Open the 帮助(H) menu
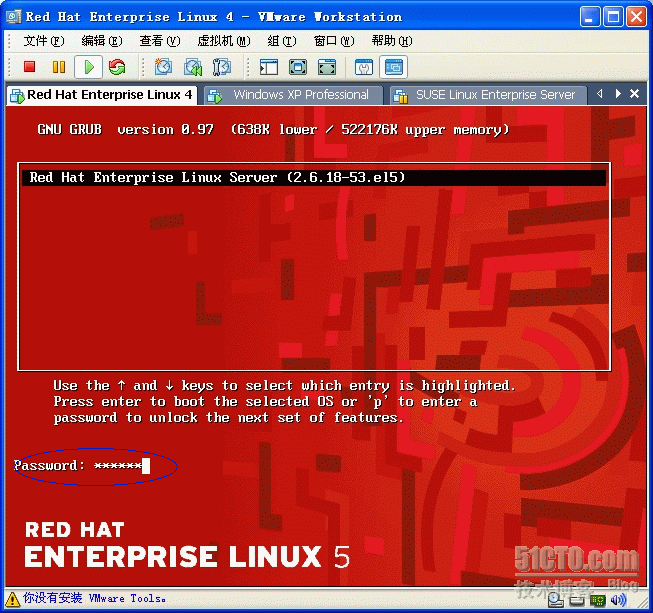The height and width of the screenshot is (613, 653). click(391, 41)
